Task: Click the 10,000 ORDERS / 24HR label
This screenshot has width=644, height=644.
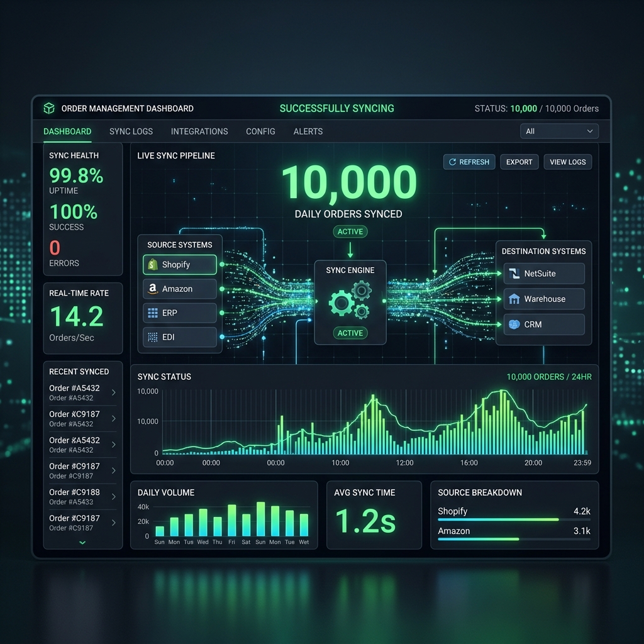Action: 549,377
